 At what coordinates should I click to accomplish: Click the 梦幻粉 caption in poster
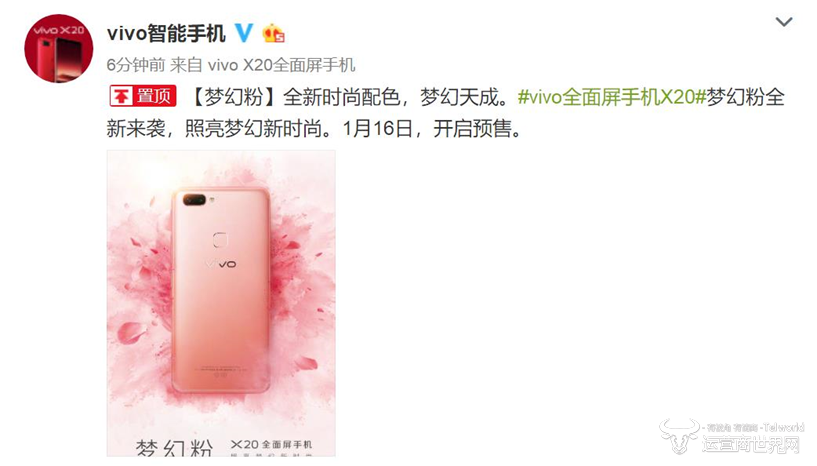[x=174, y=448]
